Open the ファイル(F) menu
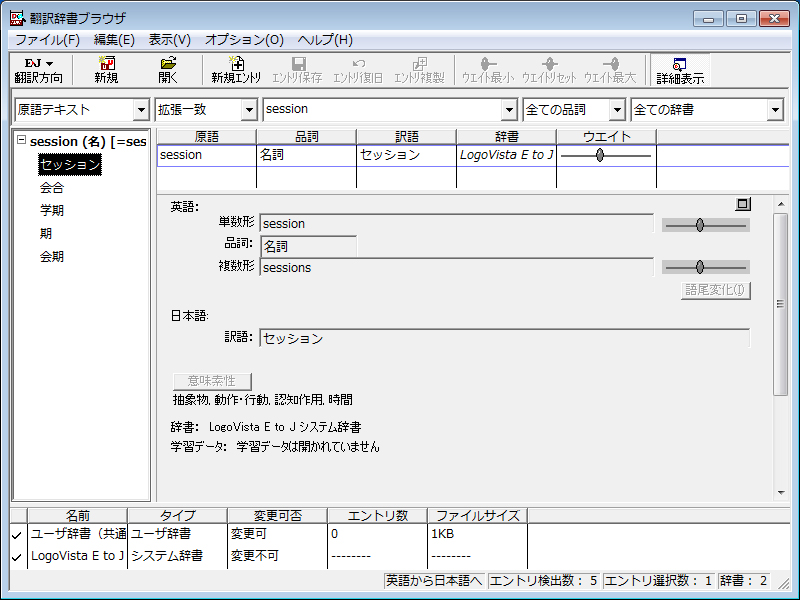This screenshot has width=800, height=600. (47, 40)
